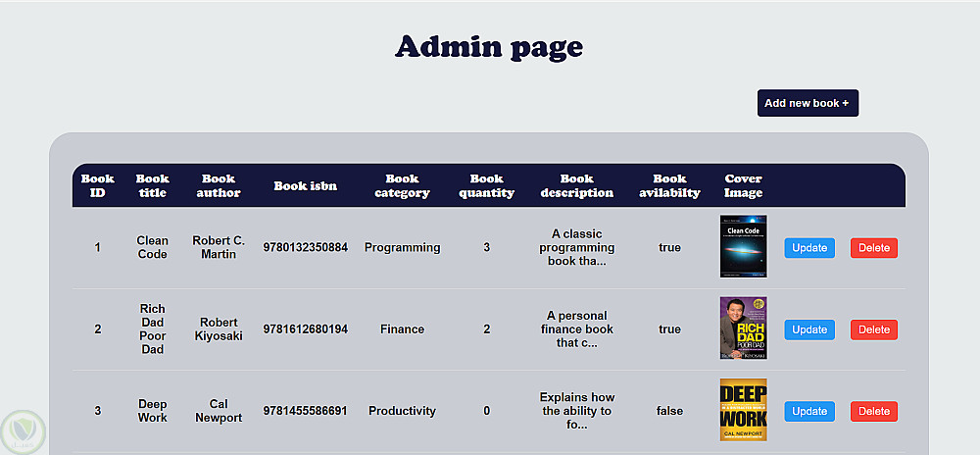Select description 'Explains how the ability to fo...'
Screen dimensions: 980x455
pos(577,411)
